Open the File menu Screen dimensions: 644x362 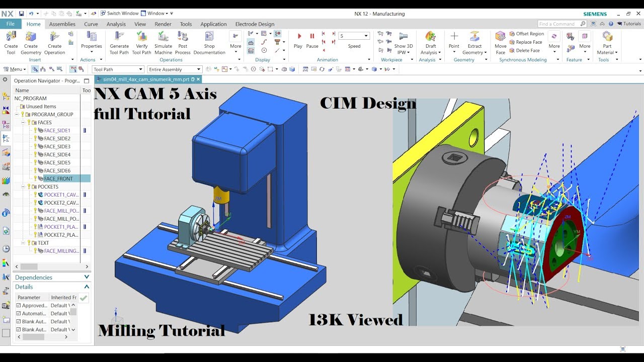click(x=10, y=24)
